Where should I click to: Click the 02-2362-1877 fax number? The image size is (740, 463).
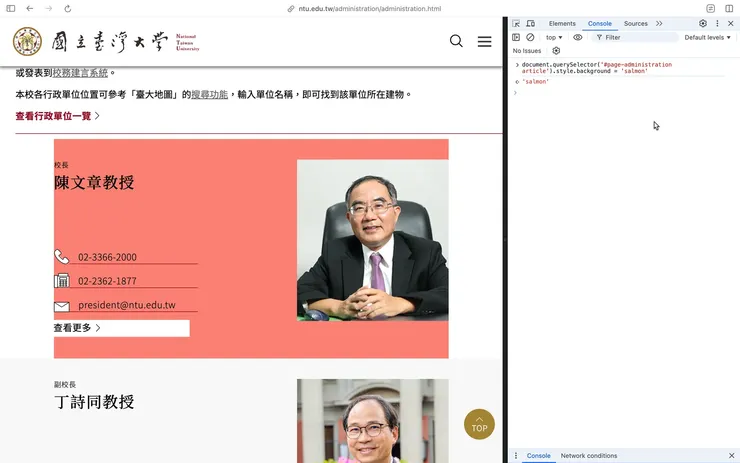pyautogui.click(x=107, y=281)
